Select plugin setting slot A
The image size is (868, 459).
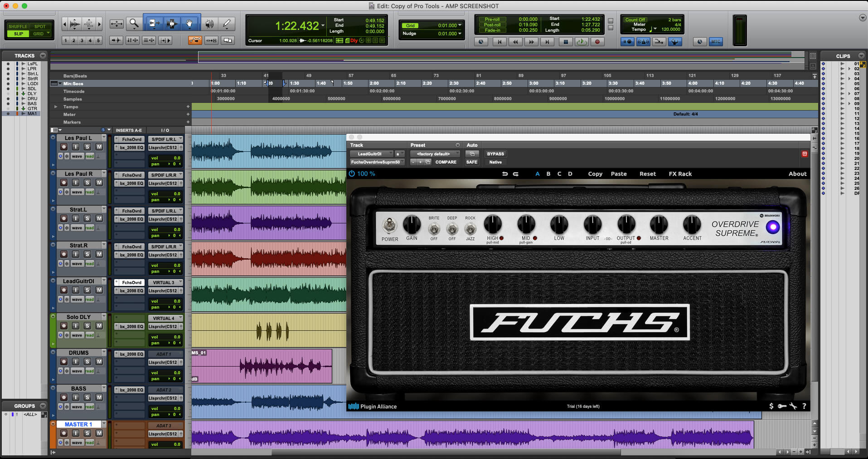(x=538, y=174)
